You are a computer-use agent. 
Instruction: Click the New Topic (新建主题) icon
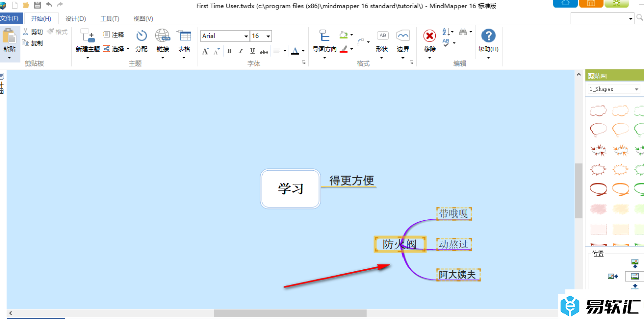[x=88, y=36]
